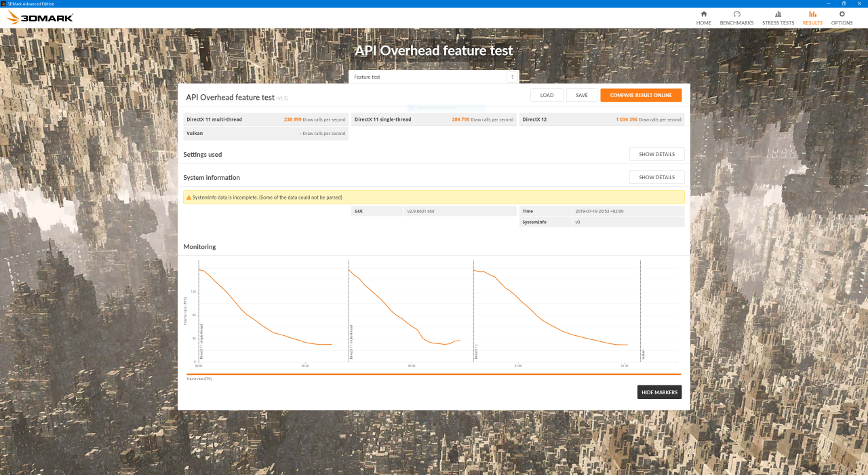Go to the Home section
This screenshot has width=868, height=475.
704,18
